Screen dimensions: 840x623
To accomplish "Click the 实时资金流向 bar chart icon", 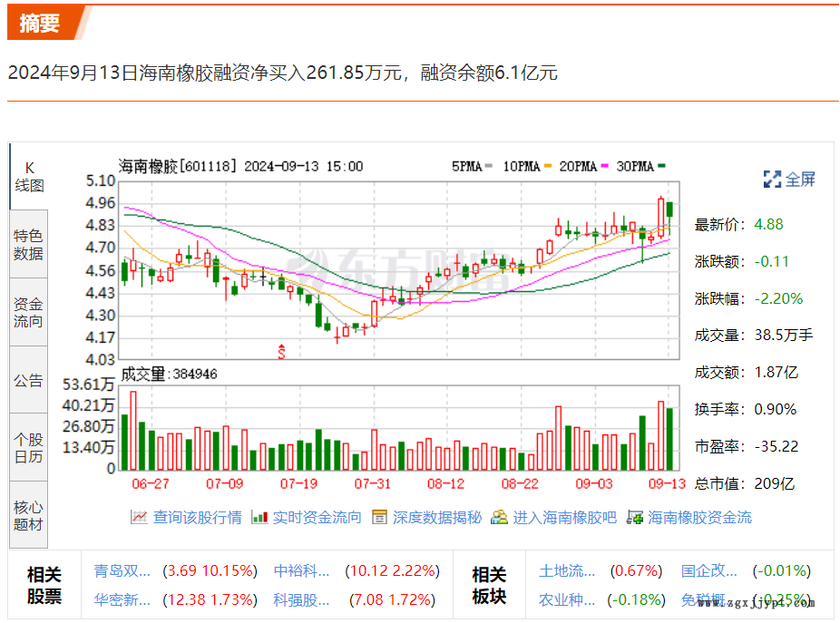I will point(259,518).
